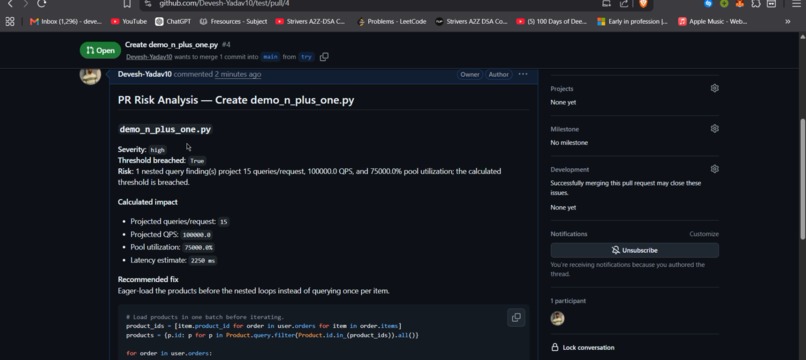Go back with the browser back arrow
Image resolution: width=806 pixels, height=360 pixels.
(10, 4)
